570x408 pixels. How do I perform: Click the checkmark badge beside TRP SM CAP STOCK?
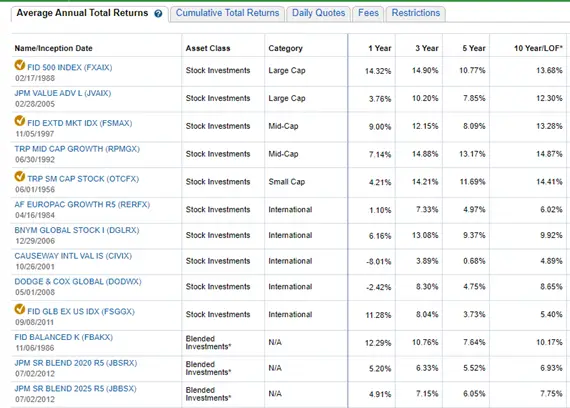click(20, 176)
